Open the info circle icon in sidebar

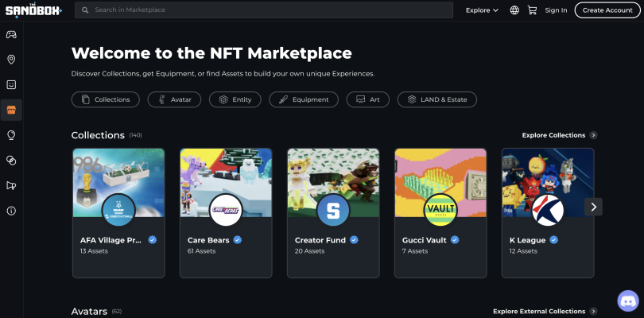[11, 211]
